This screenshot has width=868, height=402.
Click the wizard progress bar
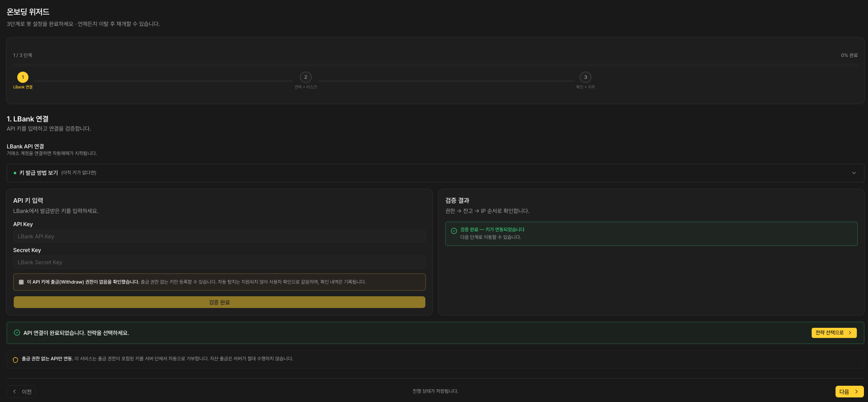[x=436, y=65]
